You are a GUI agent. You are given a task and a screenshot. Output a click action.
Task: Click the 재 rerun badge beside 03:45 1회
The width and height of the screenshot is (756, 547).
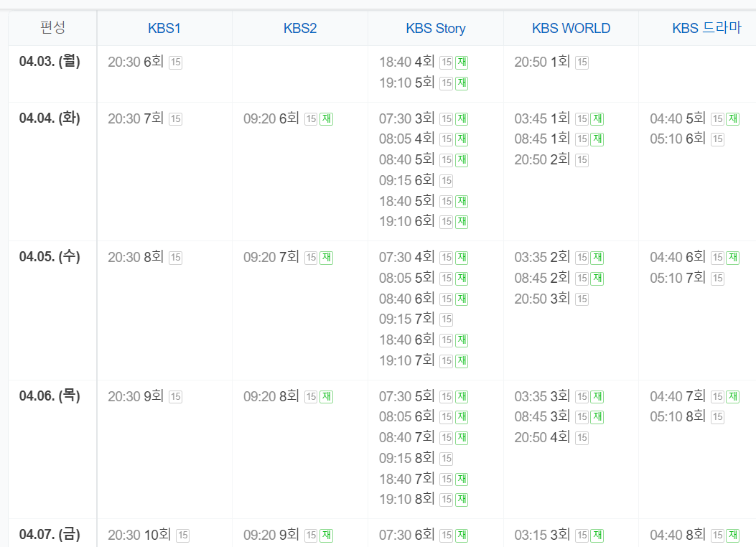[x=597, y=119]
